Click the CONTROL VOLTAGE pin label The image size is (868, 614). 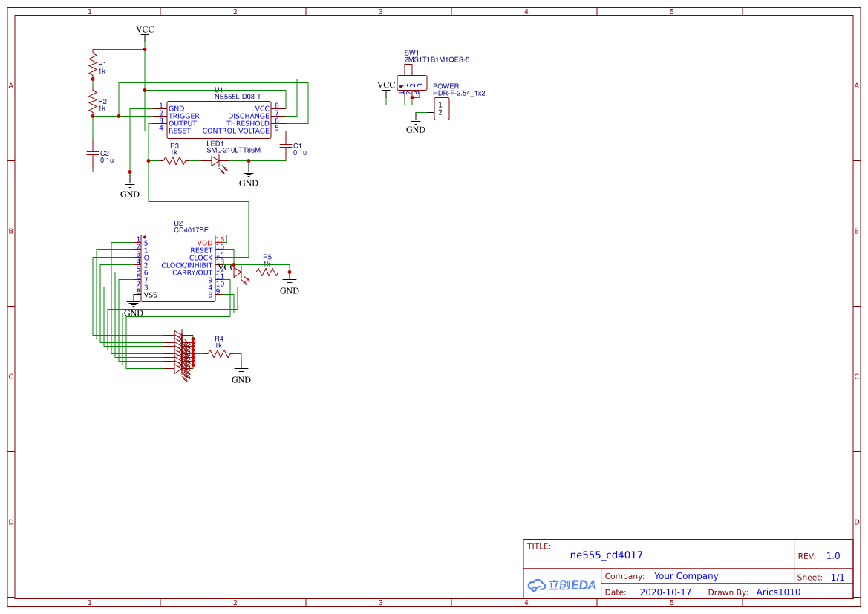point(236,131)
